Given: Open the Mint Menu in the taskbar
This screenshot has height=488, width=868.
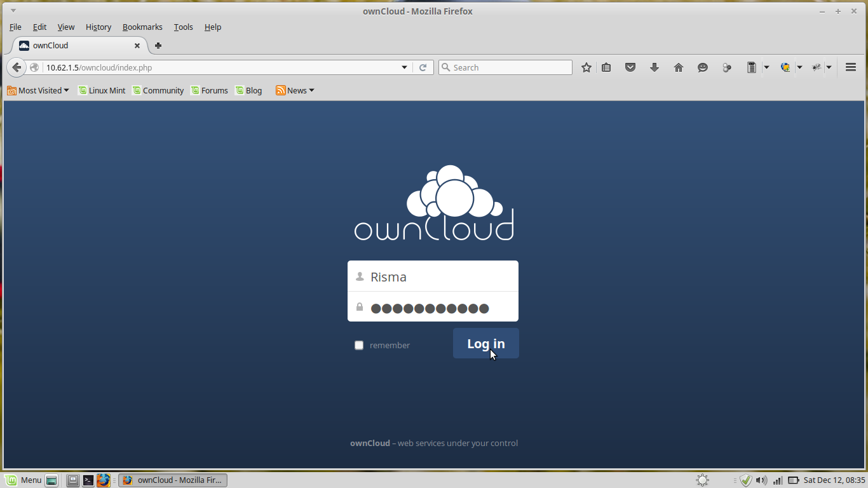Looking at the screenshot, I should pyautogui.click(x=24, y=480).
